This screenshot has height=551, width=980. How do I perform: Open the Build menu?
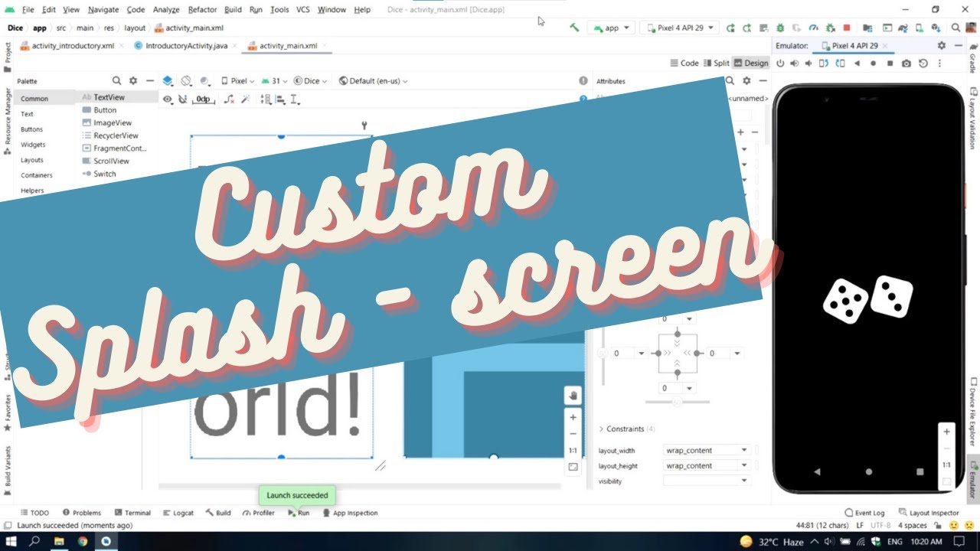[x=233, y=9]
